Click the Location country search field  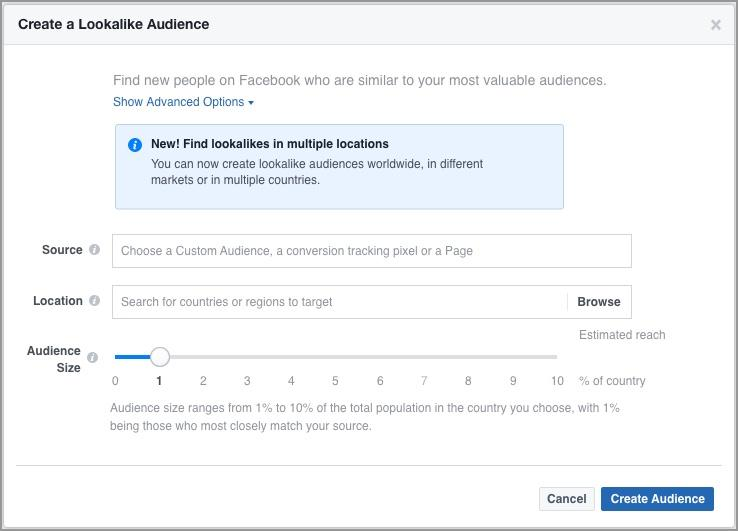(339, 302)
